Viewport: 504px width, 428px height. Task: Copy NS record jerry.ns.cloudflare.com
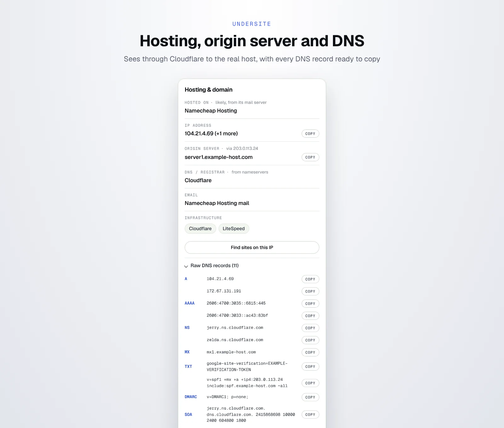[310, 328]
